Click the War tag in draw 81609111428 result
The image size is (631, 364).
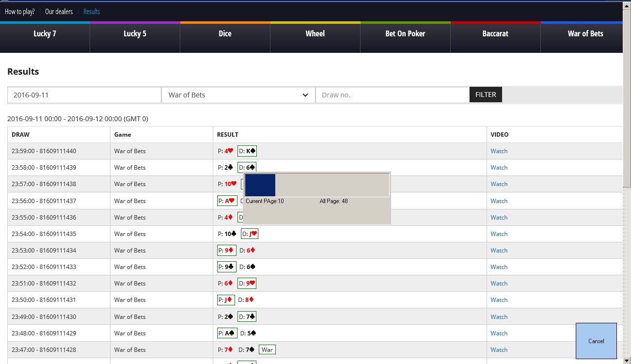coord(267,350)
